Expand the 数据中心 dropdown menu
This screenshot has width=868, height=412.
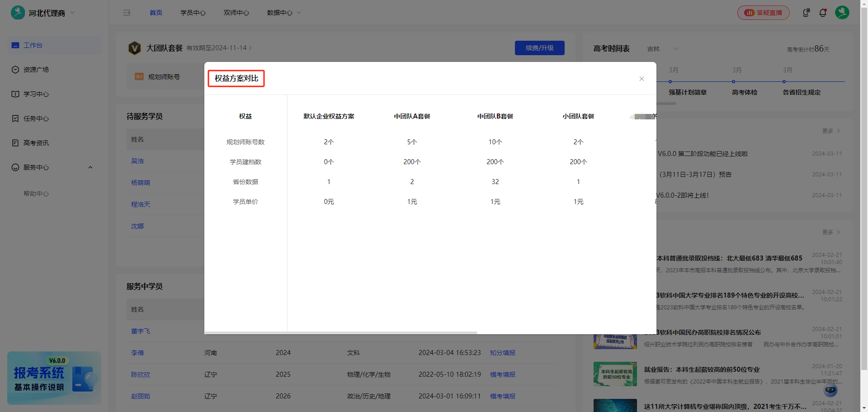pos(283,13)
